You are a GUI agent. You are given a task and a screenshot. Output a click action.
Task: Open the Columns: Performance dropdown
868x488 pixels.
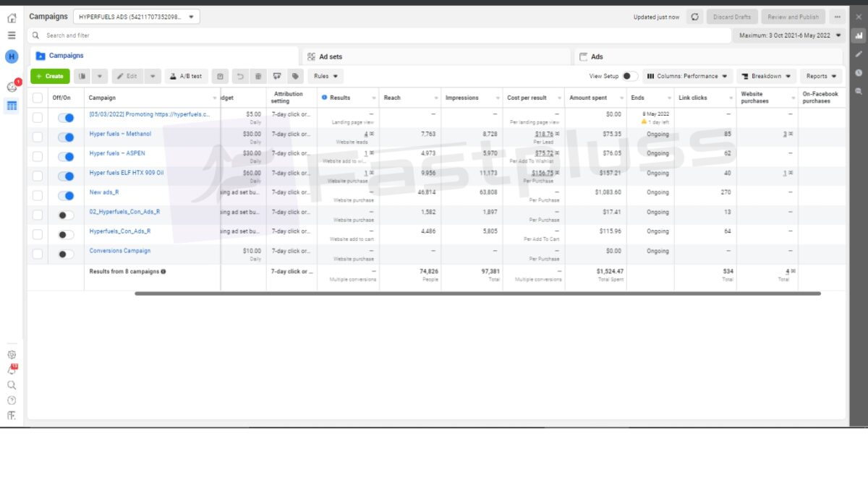[687, 76]
